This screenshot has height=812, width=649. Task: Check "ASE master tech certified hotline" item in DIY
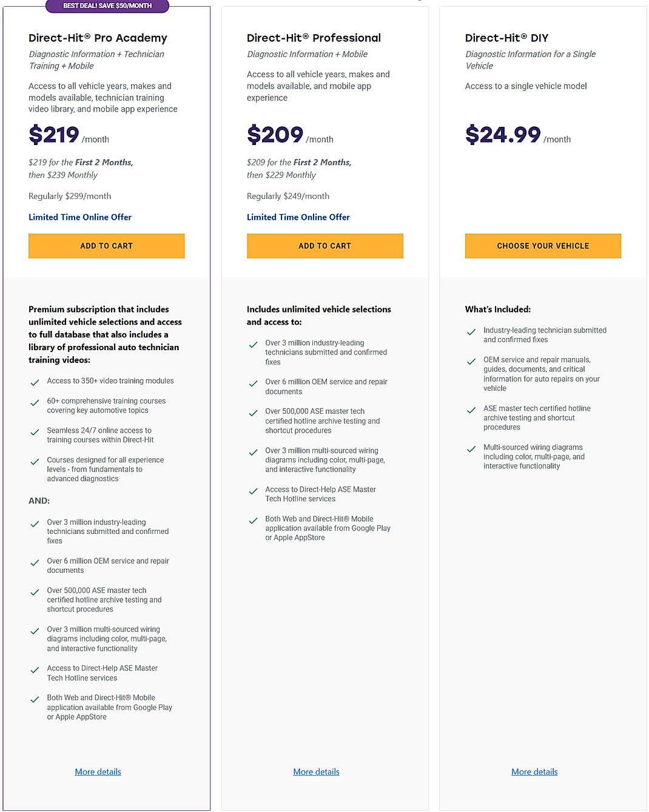click(x=471, y=410)
